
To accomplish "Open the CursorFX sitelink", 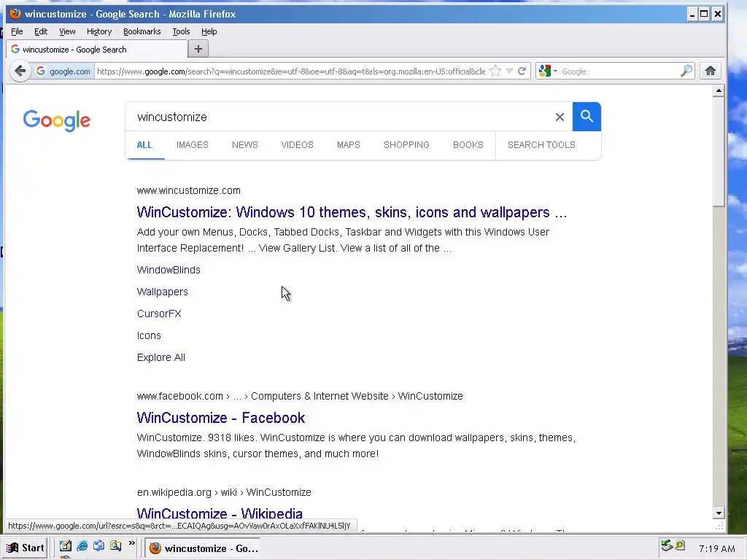I will (159, 314).
